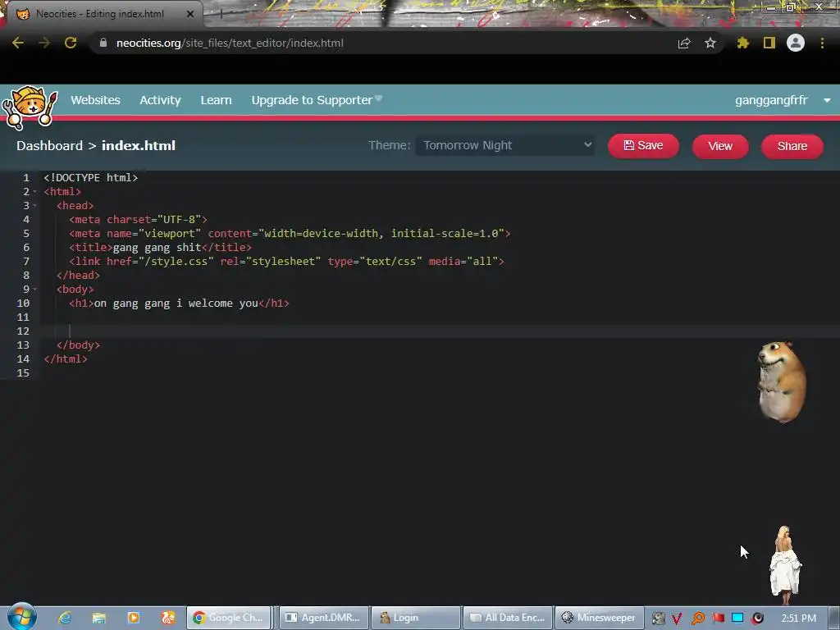The width and height of the screenshot is (840, 630).
Task: Open the Theme dropdown Tomorrow Night
Action: 504,145
